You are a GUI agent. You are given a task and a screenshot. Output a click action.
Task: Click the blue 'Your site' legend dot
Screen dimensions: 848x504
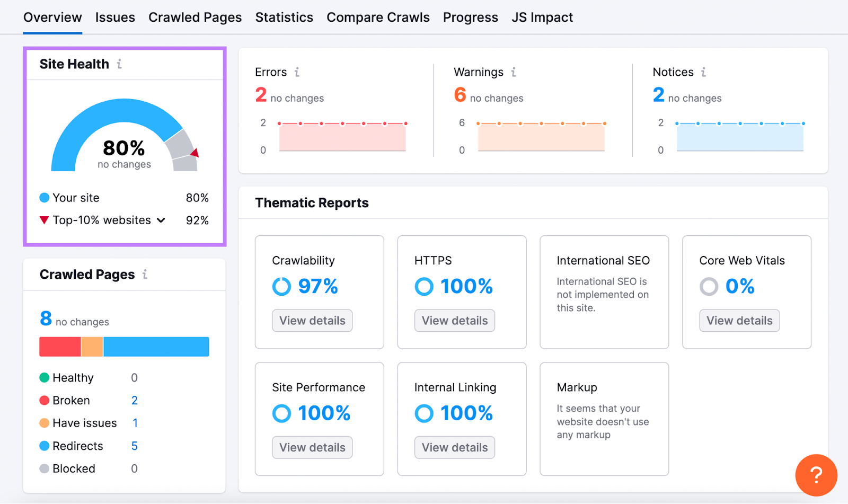(x=45, y=198)
